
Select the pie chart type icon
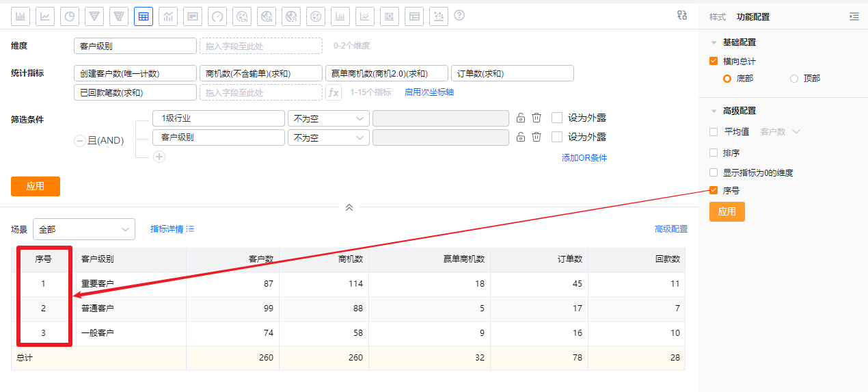pyautogui.click(x=70, y=16)
